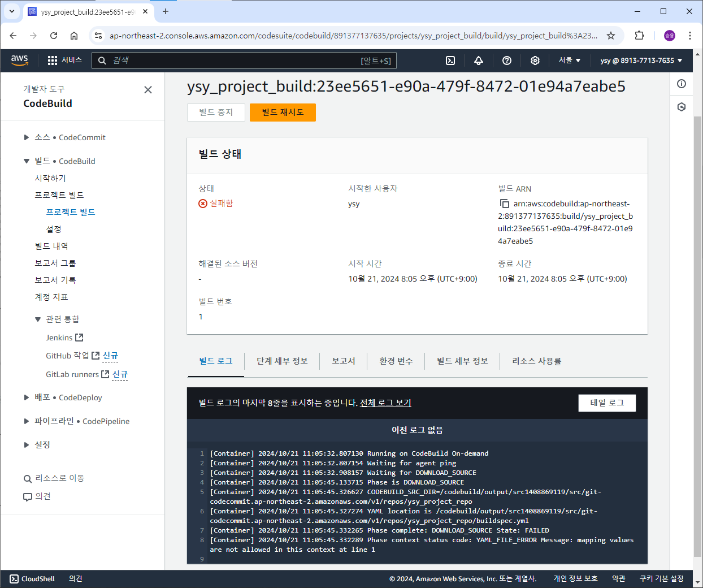703x588 pixels.
Task: Copy the build ARN with copy icon
Action: [504, 204]
